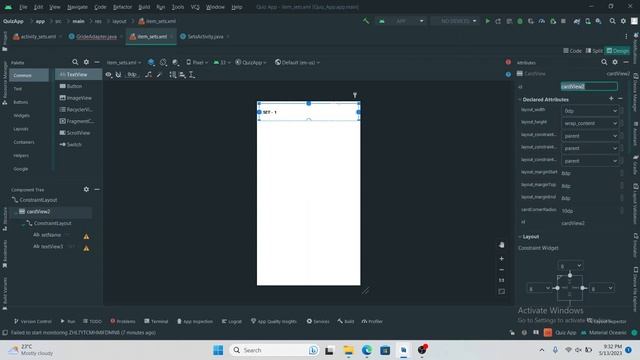
Task: Search the Palette with the magnifier icon
Action: pos(75,62)
